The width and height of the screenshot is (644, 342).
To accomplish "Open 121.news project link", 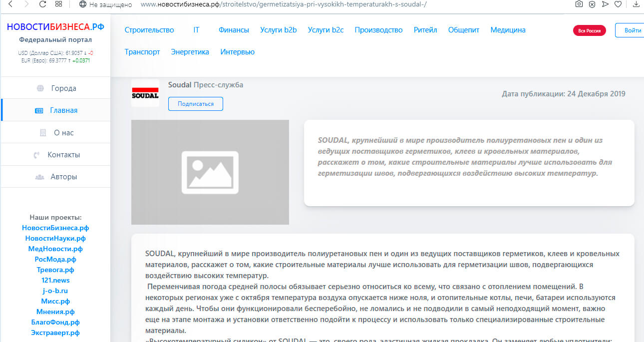I will [x=55, y=280].
